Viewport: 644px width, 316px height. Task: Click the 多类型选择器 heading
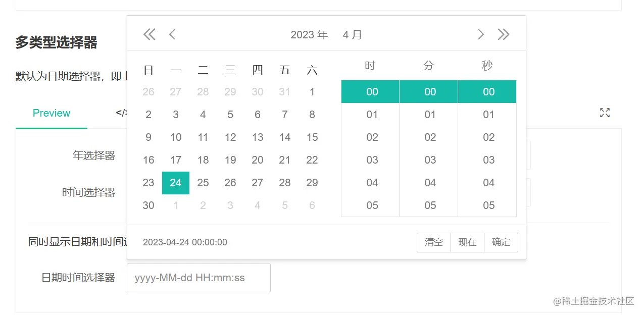pyautogui.click(x=56, y=42)
